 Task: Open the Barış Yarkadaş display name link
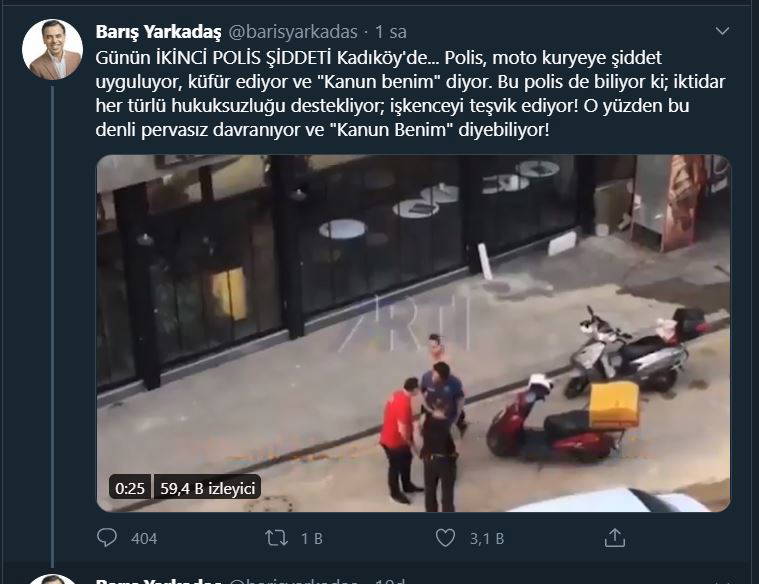tap(158, 32)
